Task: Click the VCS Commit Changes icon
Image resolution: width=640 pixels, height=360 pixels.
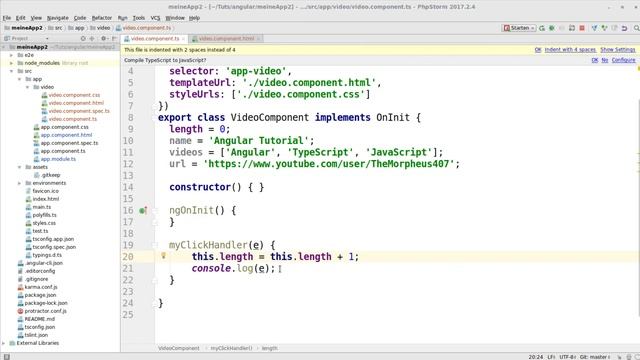Action: coord(604,28)
